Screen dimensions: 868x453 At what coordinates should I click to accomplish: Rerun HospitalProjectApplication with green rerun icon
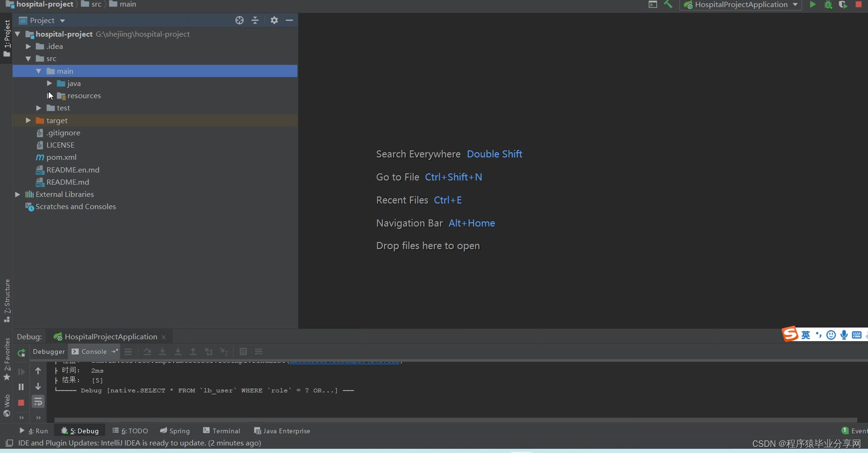pyautogui.click(x=21, y=352)
